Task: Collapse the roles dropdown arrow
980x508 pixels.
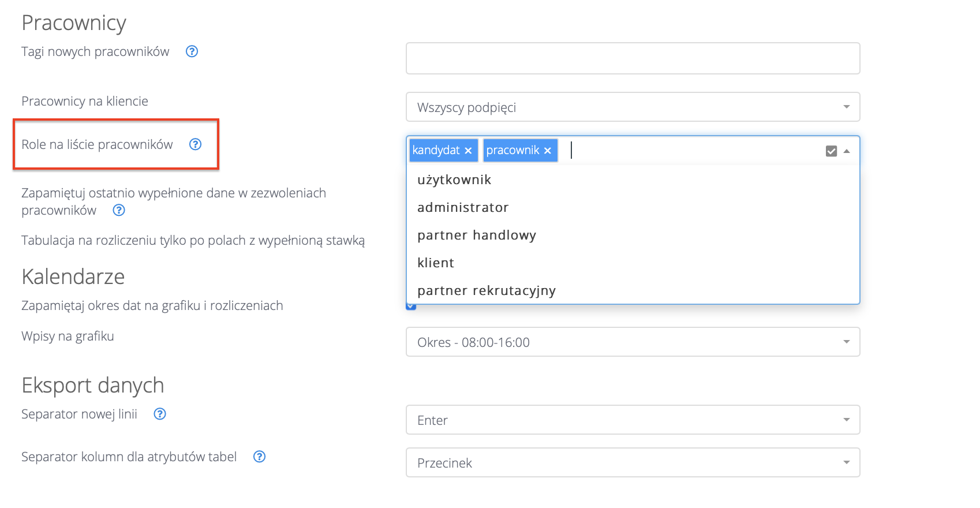Action: 847,151
